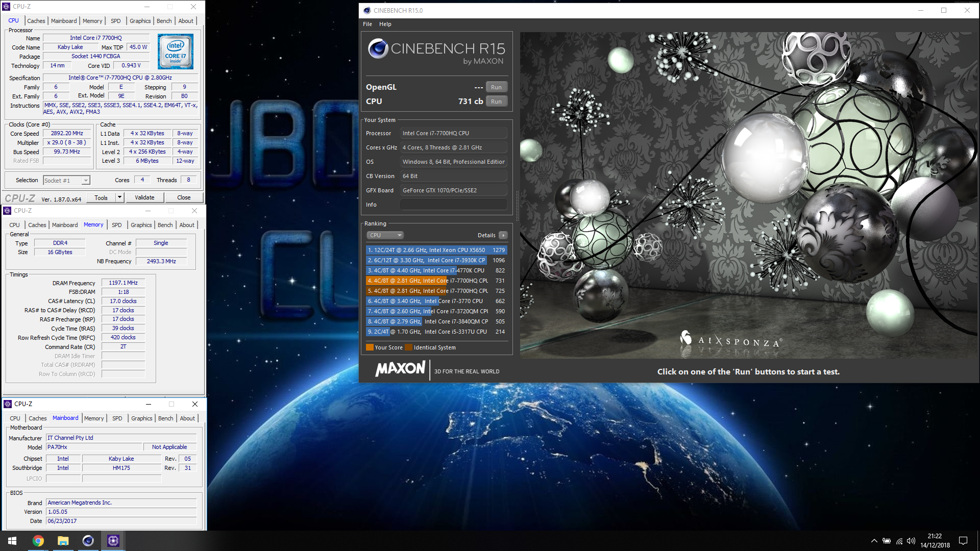Open battery status from the tray

[x=887, y=541]
